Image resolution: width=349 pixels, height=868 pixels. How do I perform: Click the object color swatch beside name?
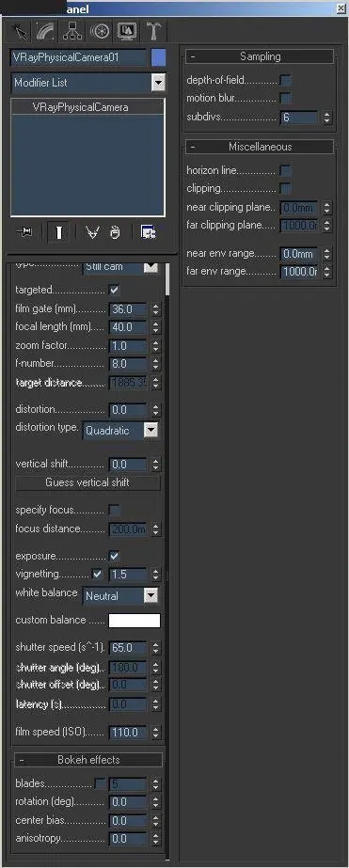pyautogui.click(x=158, y=57)
